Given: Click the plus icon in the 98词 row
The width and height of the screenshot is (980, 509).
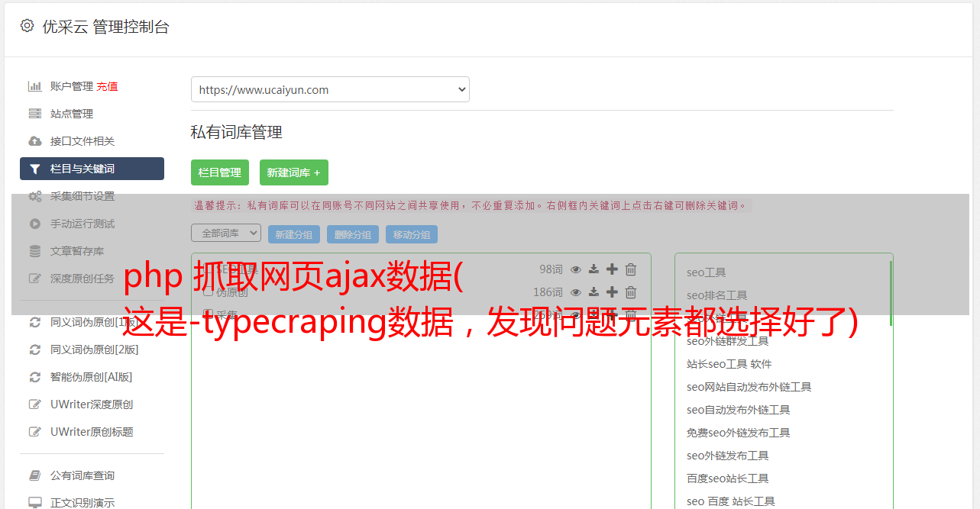Looking at the screenshot, I should tap(612, 269).
